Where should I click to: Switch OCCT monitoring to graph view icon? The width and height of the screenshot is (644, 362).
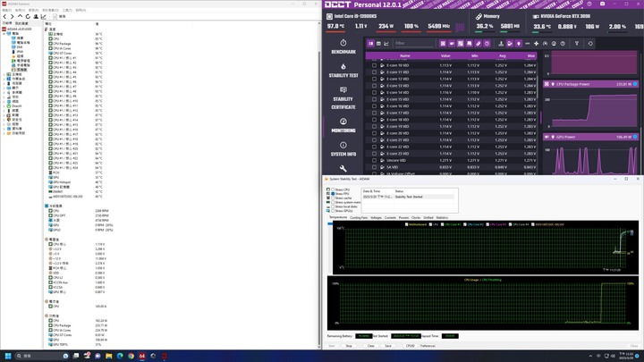[x=386, y=44]
